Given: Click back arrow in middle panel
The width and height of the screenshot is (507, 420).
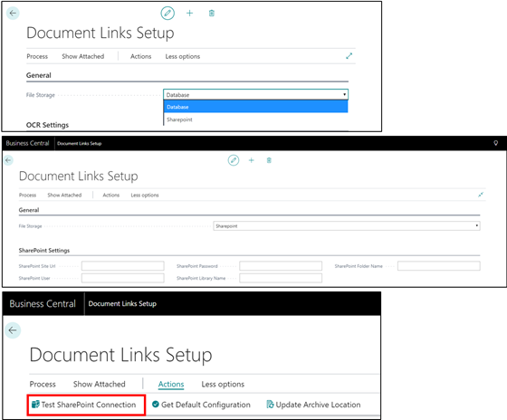Looking at the screenshot, I should pos(8,160).
